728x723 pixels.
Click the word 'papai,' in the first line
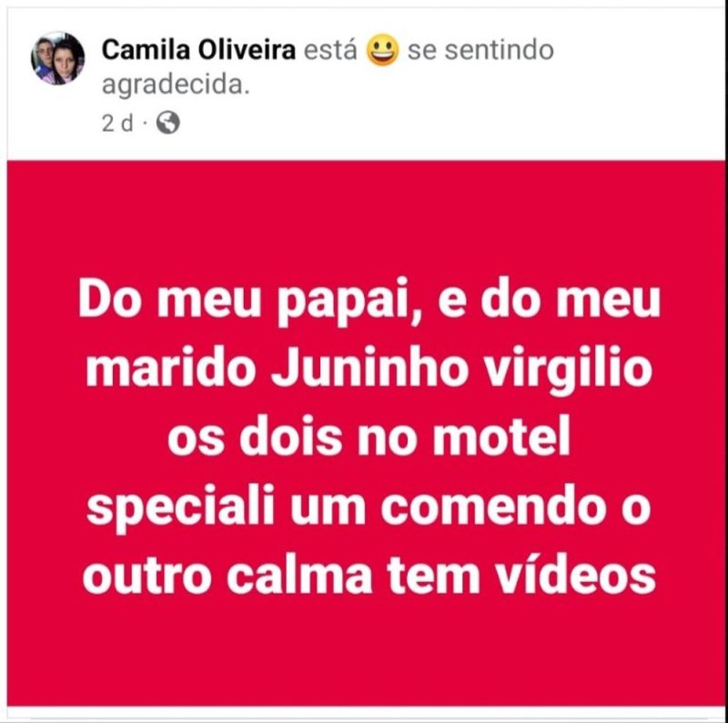[x=349, y=303]
